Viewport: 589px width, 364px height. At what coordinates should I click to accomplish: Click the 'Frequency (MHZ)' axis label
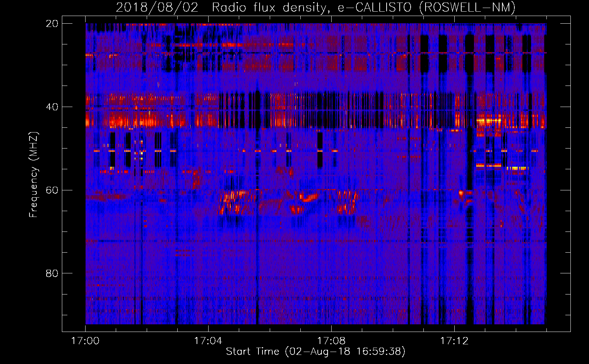33,174
